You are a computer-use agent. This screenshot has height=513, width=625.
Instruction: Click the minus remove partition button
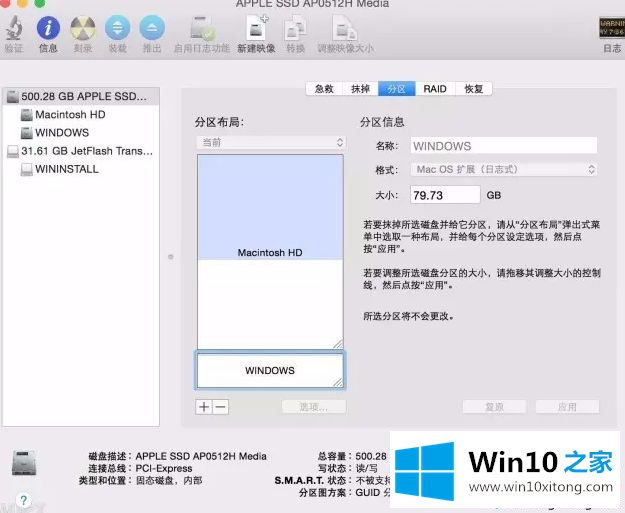pos(220,407)
